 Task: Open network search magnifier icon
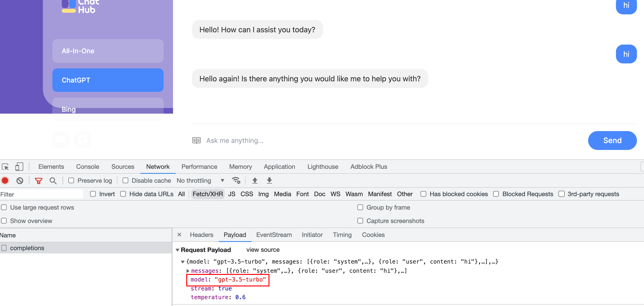(x=53, y=181)
